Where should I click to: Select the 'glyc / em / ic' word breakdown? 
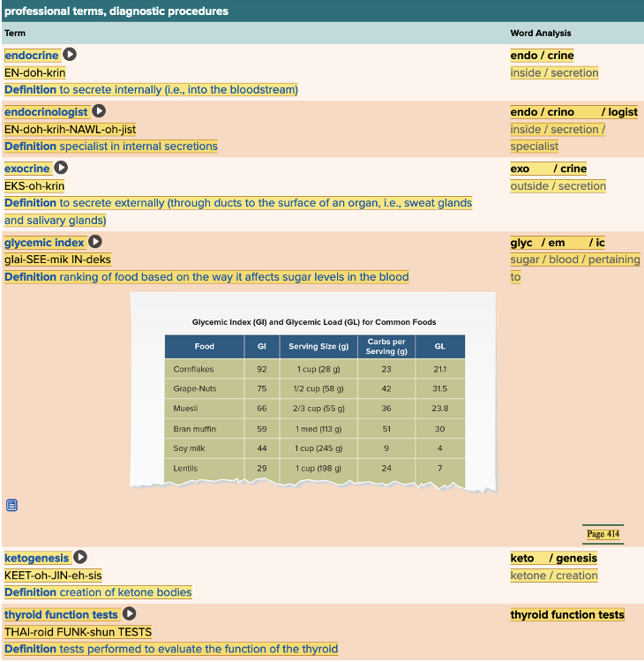558,243
